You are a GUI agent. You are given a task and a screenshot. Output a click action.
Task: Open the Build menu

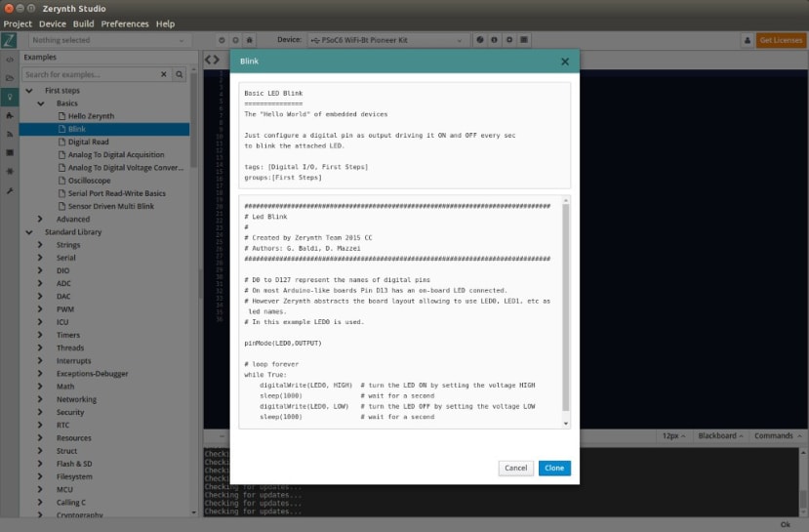(x=84, y=23)
